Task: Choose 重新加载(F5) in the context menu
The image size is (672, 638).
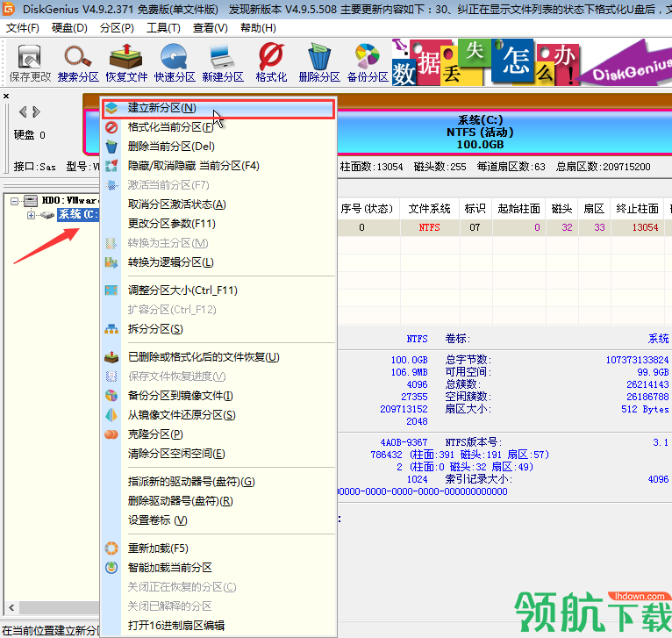Action: click(218, 548)
